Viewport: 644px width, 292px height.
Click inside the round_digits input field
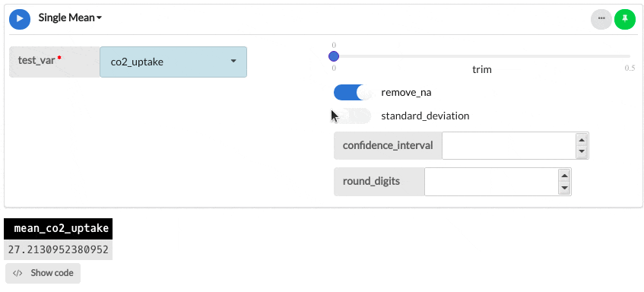point(491,182)
